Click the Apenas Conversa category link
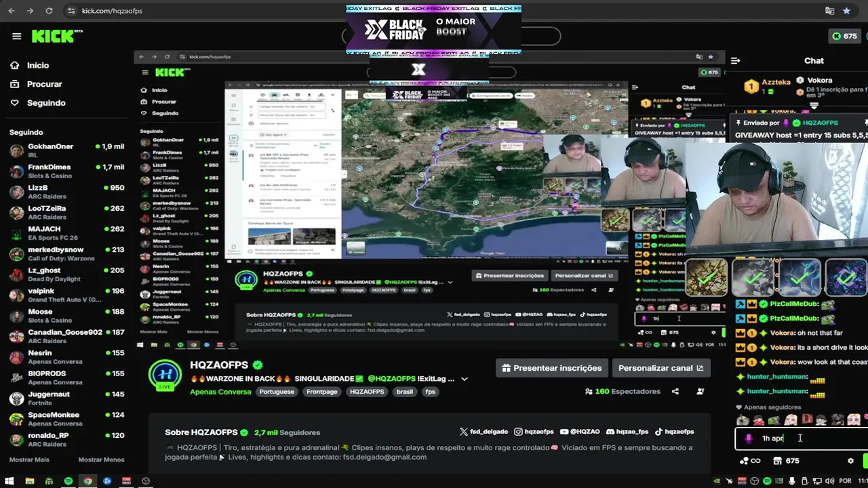 tap(220, 392)
